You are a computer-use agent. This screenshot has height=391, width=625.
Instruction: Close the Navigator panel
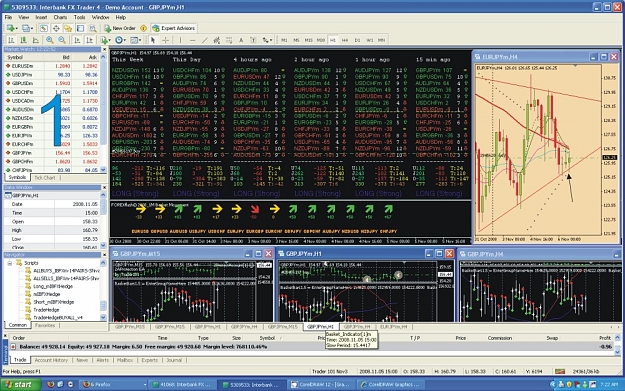click(104, 255)
